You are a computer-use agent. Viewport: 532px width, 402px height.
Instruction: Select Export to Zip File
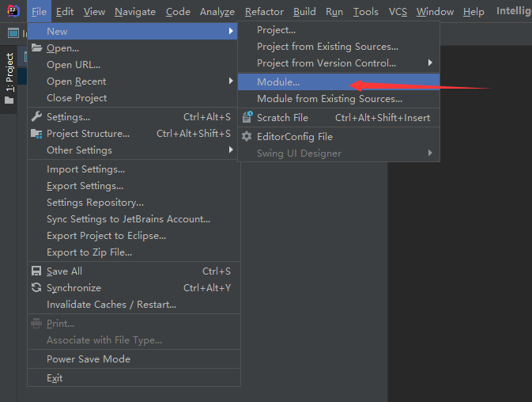point(89,252)
